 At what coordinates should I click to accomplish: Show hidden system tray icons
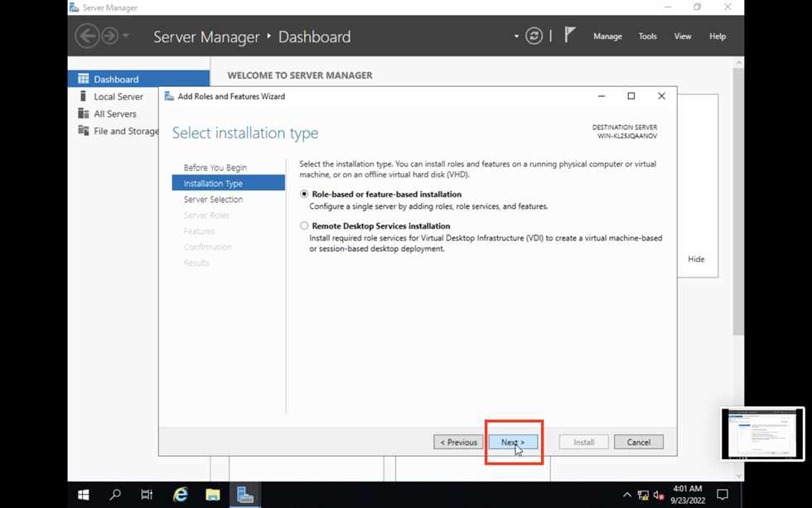coord(626,495)
